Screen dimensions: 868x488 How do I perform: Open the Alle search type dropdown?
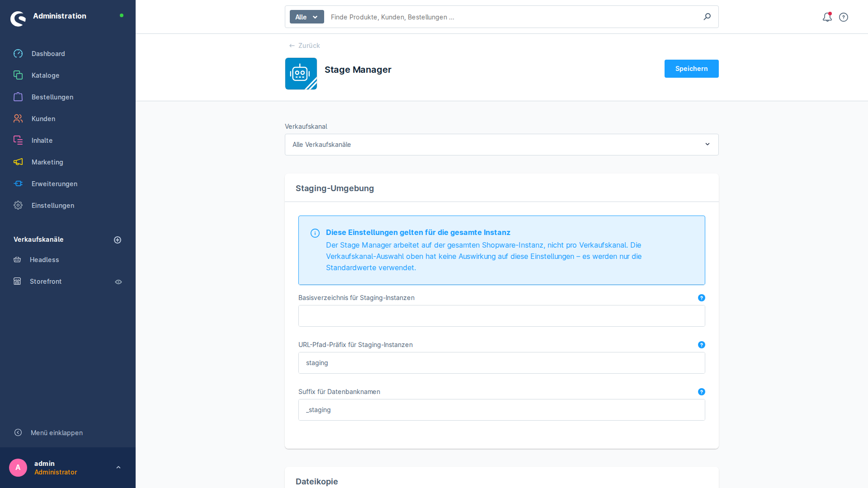307,17
